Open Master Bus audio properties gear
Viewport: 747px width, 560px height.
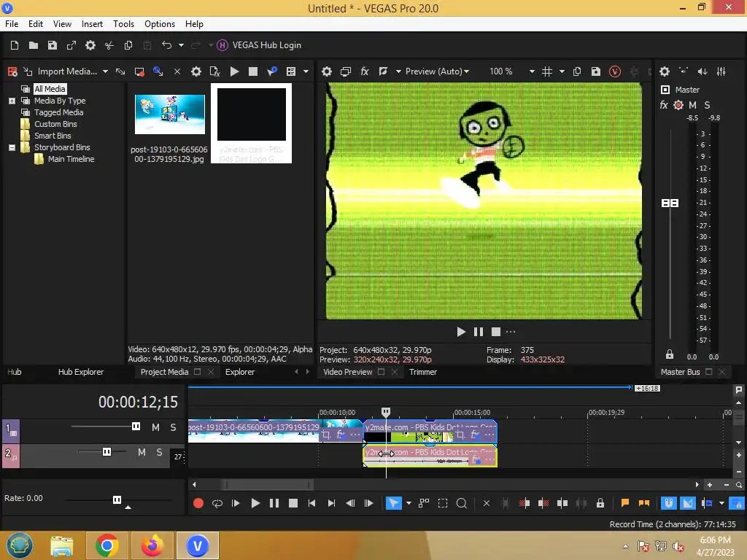[665, 71]
